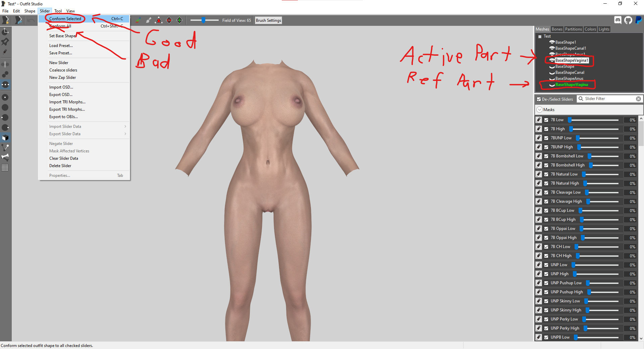Uncheck the 7B Bombshell High checkbox
Screen dimensions: 644x349
(x=546, y=165)
